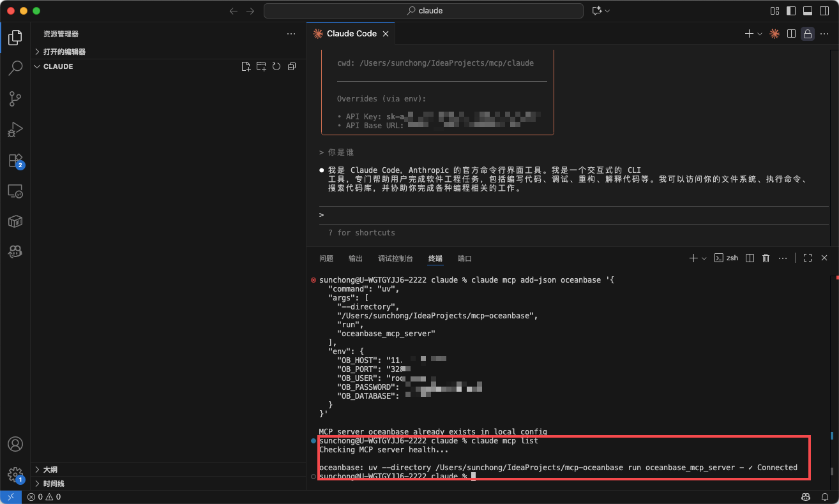Expand the 大纲 outline section
Viewport: 839px width, 504px height.
pyautogui.click(x=50, y=470)
